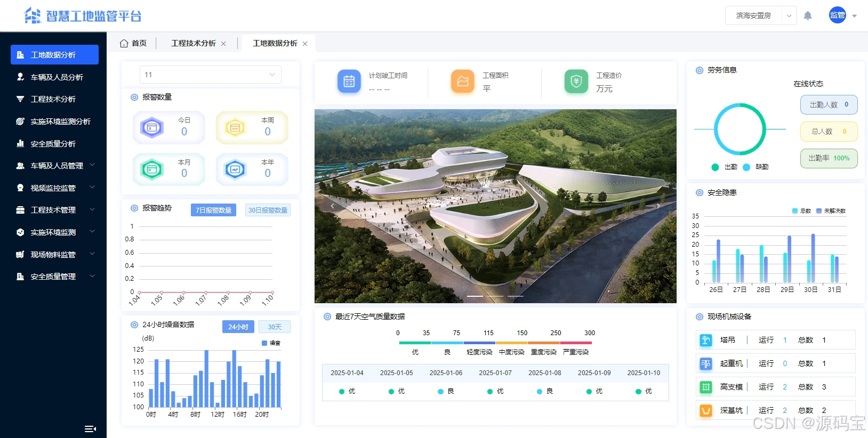This screenshot has height=438, width=868.
Task: Go to the 首页 tab
Action: click(133, 43)
